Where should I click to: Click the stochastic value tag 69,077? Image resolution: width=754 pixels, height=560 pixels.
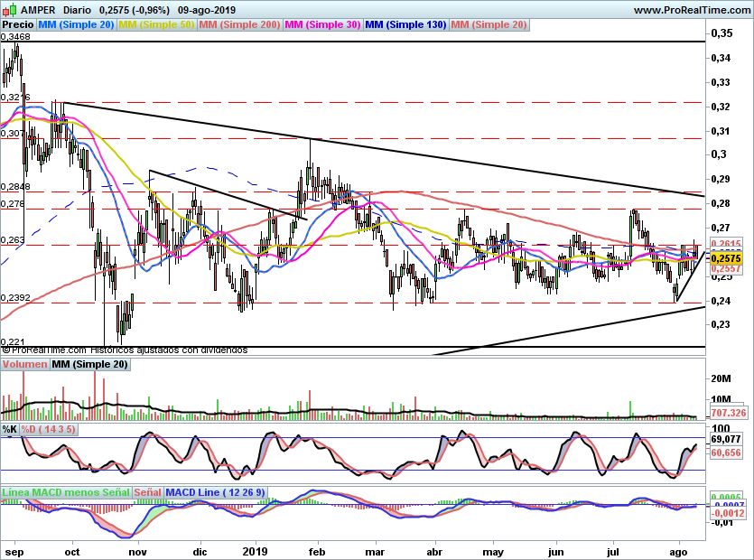coord(727,439)
